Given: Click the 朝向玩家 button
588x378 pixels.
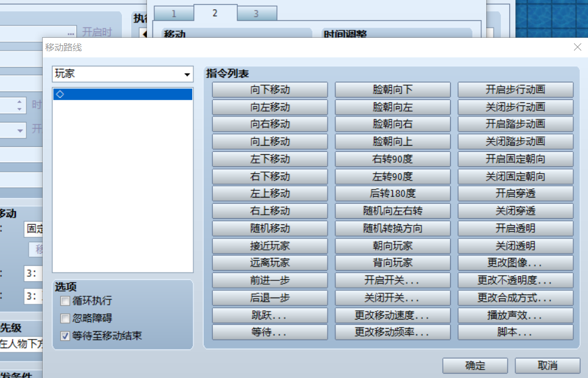Looking at the screenshot, I should pyautogui.click(x=393, y=246).
